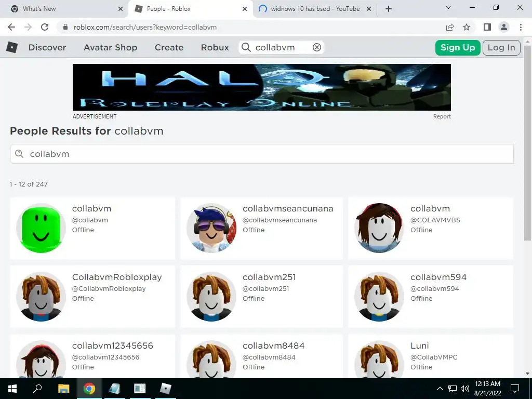Click the green Sign Up button
This screenshot has height=399, width=532.
click(x=458, y=47)
